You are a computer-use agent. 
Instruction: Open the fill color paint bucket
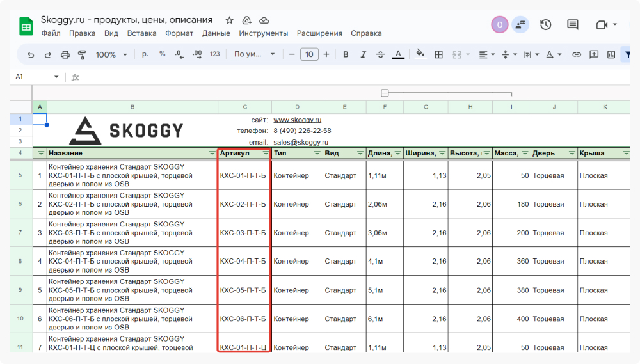click(x=420, y=55)
